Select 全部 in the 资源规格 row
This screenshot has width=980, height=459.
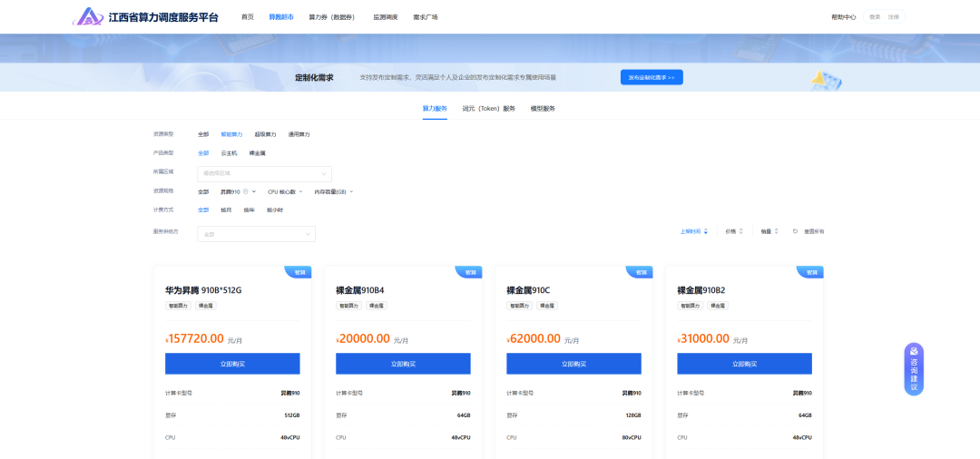[203, 191]
